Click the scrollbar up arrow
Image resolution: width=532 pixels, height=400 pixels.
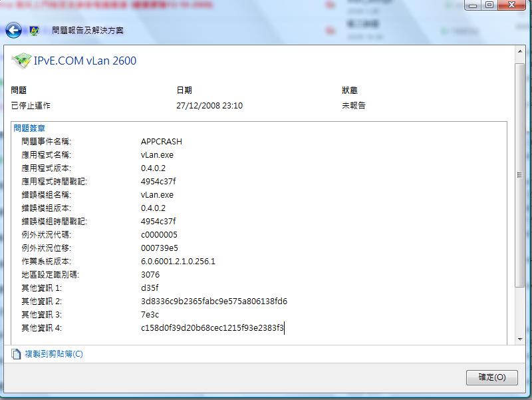pos(520,51)
